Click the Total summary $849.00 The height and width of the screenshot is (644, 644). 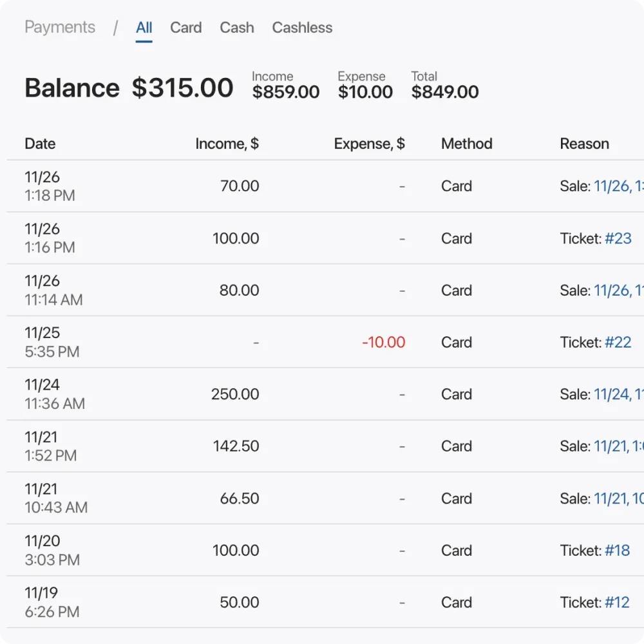(x=444, y=92)
